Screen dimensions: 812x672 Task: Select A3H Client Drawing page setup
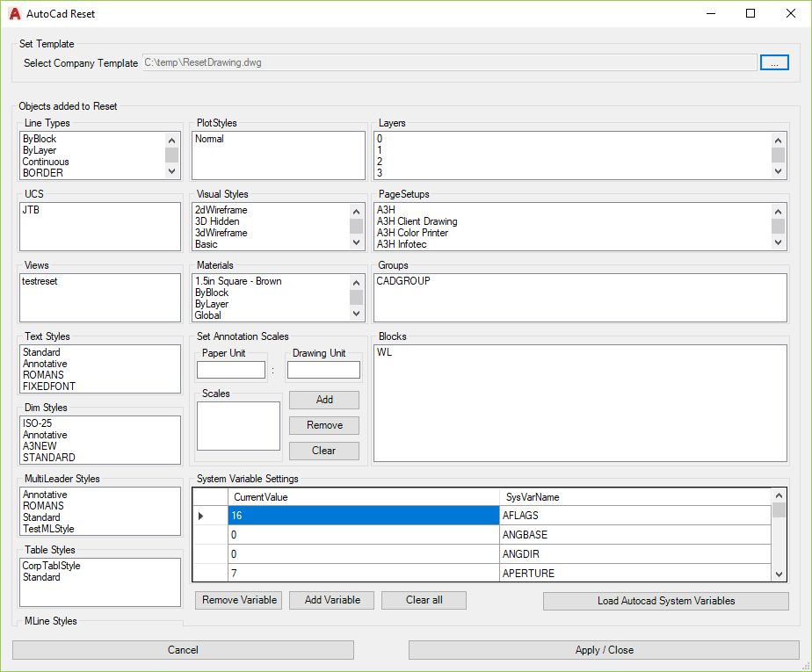(417, 221)
